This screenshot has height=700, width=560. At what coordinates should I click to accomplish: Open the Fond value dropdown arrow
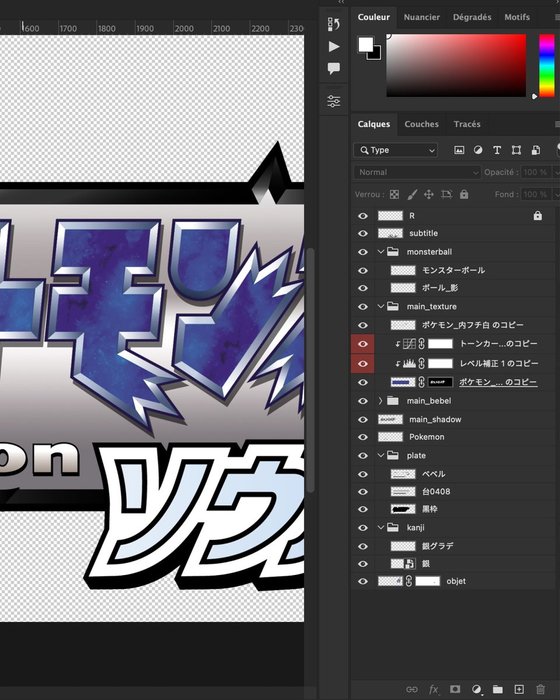[556, 194]
